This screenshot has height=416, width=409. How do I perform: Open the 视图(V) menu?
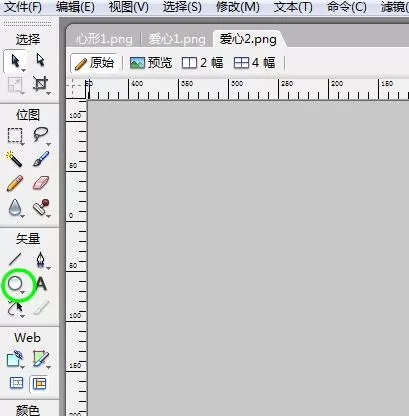pyautogui.click(x=129, y=7)
